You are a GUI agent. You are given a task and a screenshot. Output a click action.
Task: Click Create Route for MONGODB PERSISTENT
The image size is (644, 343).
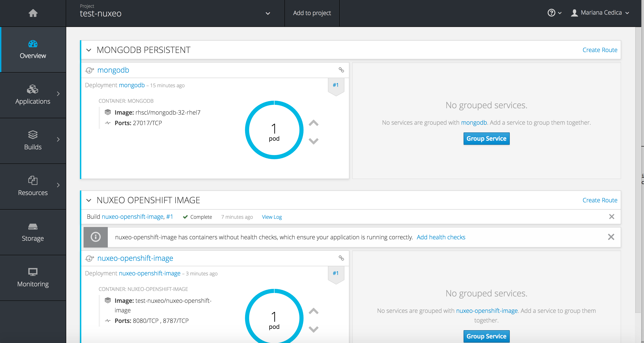pos(600,50)
